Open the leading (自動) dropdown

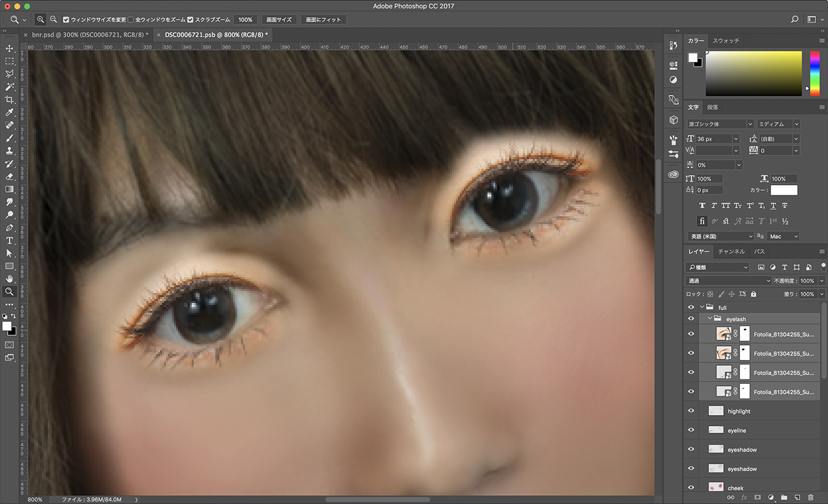(x=778, y=139)
